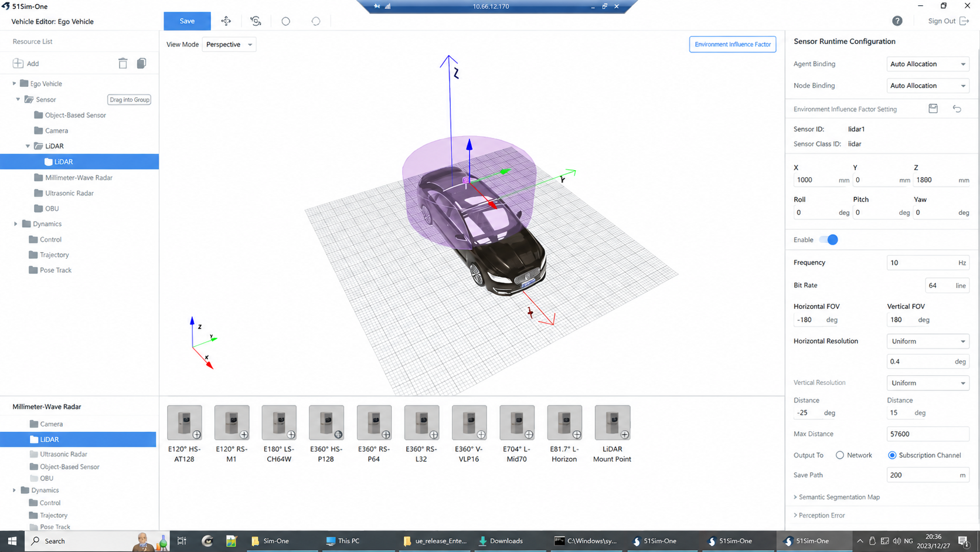
Task: Open Downloads from the taskbar
Action: [501, 541]
